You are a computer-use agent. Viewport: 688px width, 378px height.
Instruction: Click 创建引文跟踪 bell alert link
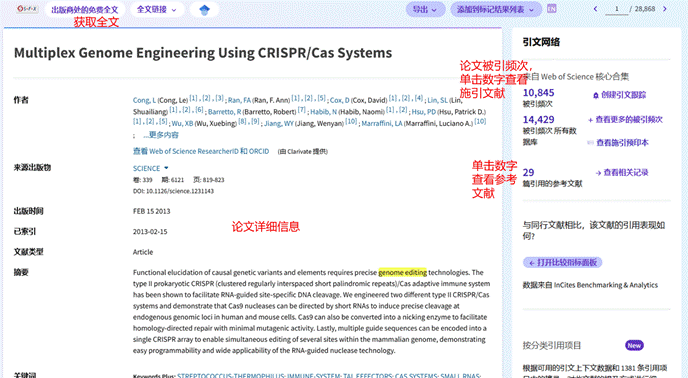point(619,95)
